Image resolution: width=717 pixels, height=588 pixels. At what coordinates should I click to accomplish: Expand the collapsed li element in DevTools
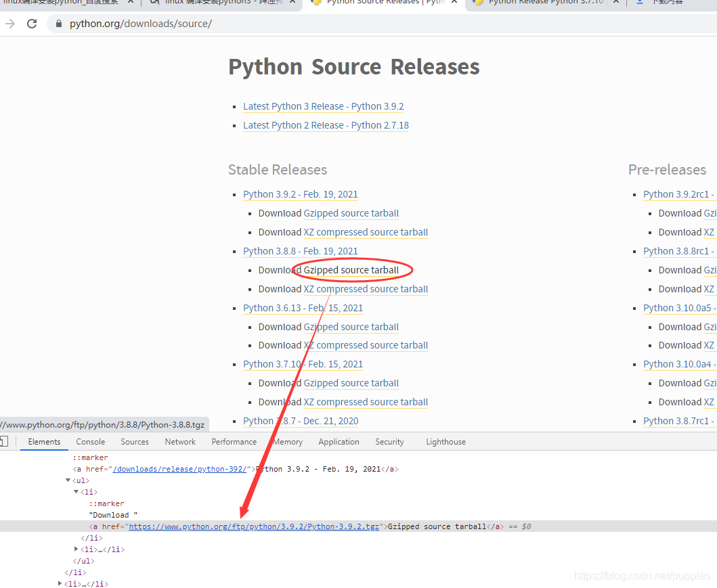[76, 549]
